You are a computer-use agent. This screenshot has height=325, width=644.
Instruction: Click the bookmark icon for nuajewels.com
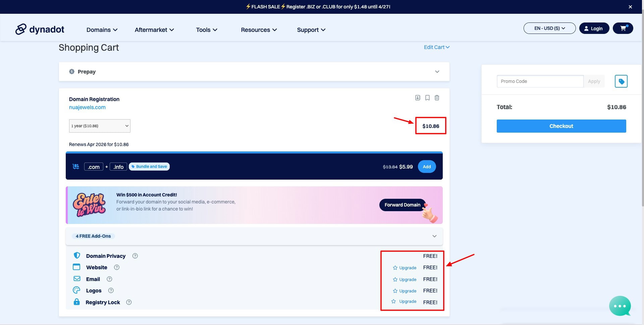click(x=427, y=98)
